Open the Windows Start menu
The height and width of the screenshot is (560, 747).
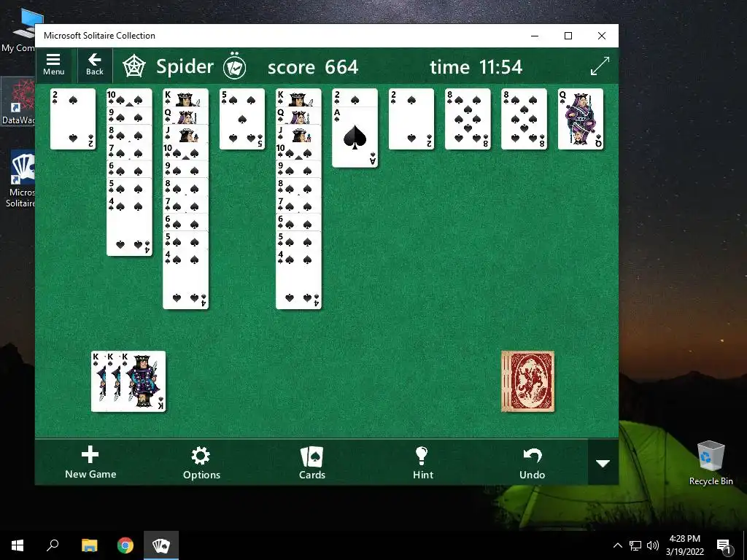[18, 545]
